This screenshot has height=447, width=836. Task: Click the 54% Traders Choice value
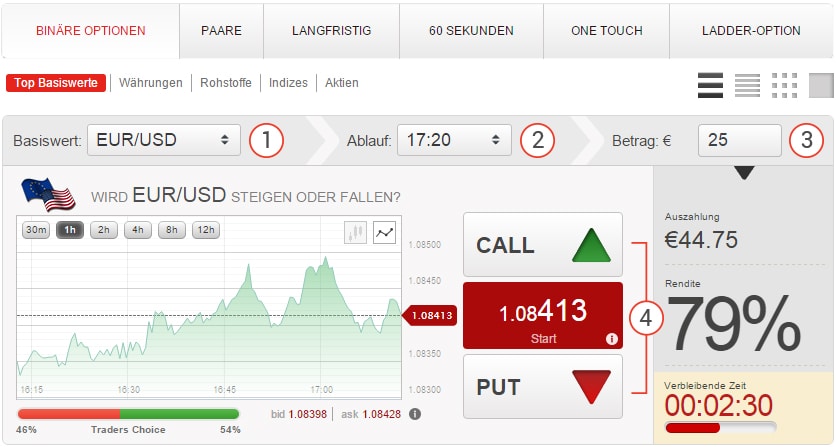(x=230, y=429)
